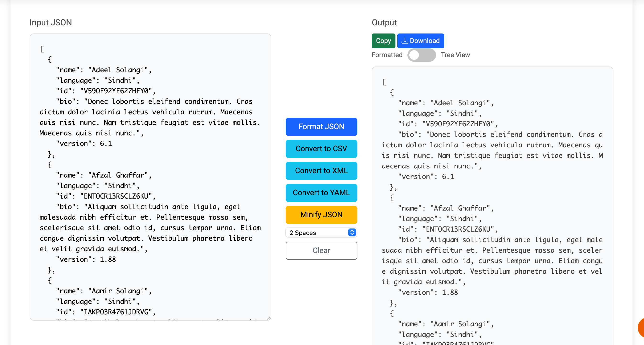Toggle the Formatted / Tree View switch
This screenshot has width=644, height=345.
[x=422, y=55]
